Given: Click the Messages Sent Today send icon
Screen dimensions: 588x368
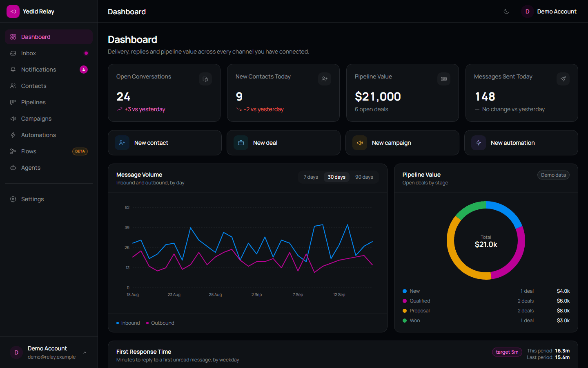Looking at the screenshot, I should pos(563,79).
